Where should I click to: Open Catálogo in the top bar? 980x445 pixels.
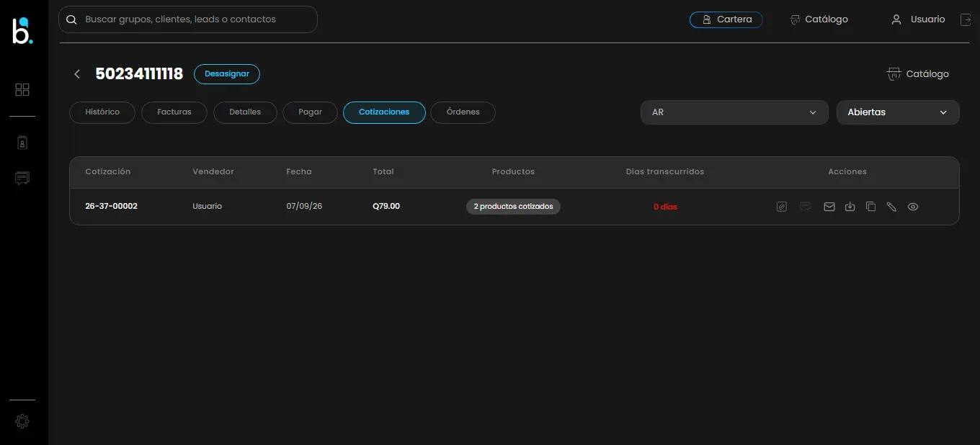819,19
